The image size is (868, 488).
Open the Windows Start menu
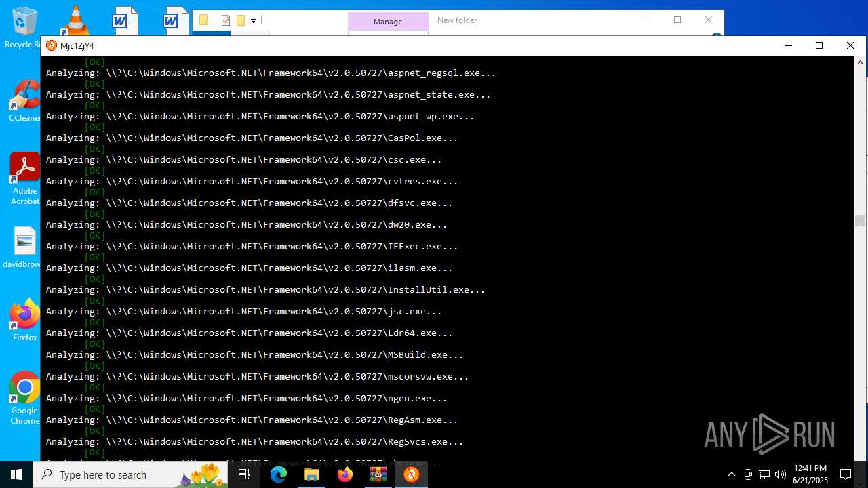click(16, 474)
